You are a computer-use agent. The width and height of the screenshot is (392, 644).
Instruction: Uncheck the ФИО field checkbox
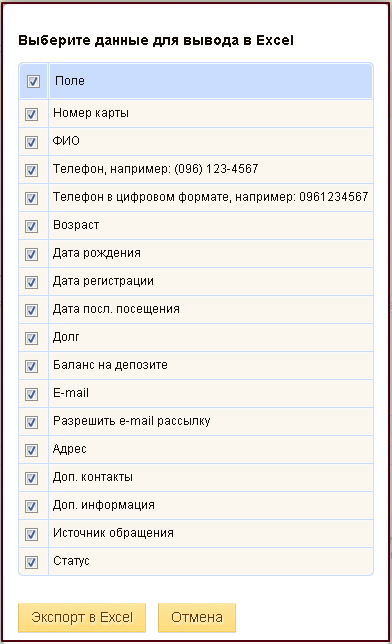tap(32, 142)
